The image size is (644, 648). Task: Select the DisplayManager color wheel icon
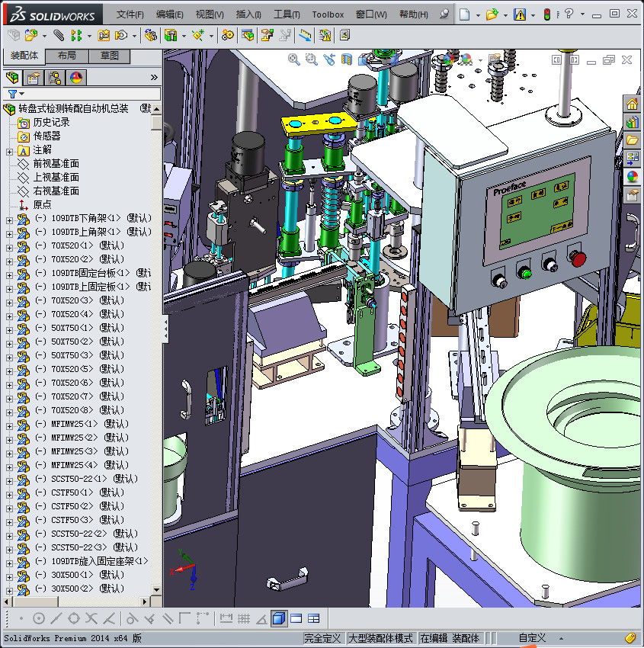pyautogui.click(x=75, y=78)
